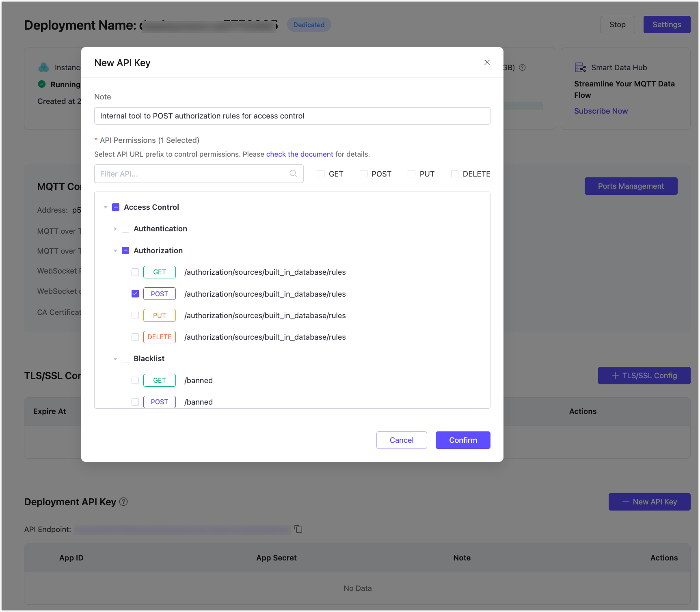Uncheck POST authorization rules permission
This screenshot has height=612, width=700.
pyautogui.click(x=135, y=294)
